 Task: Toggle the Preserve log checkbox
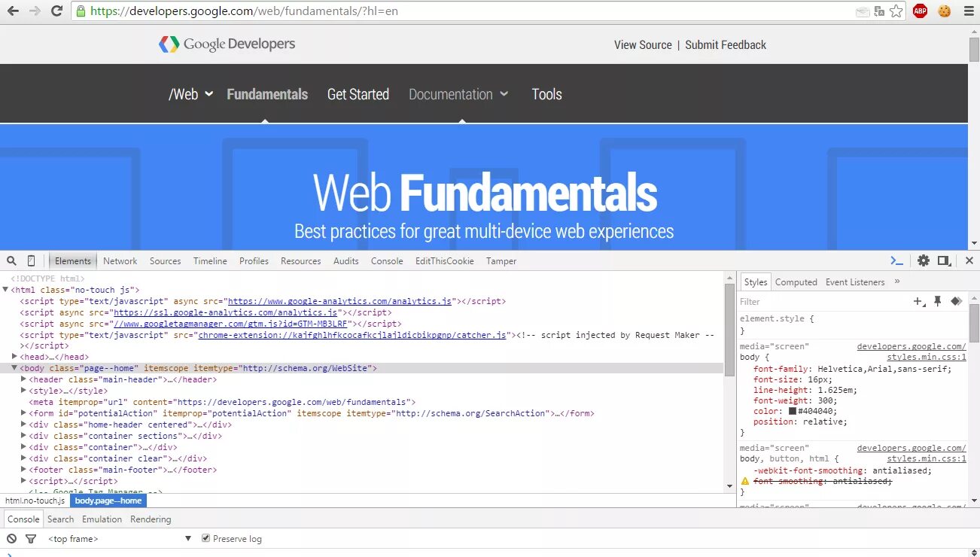(205, 539)
